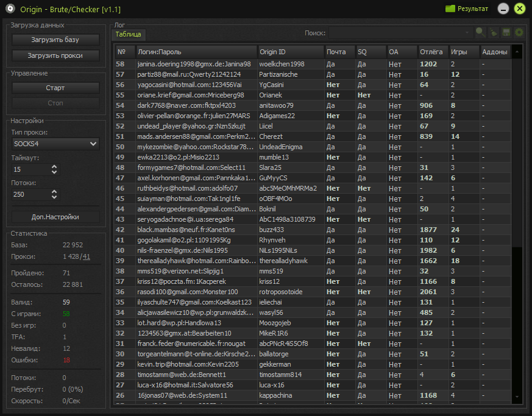Click the Таймаут value field
The height and width of the screenshot is (416, 532).
31,169
